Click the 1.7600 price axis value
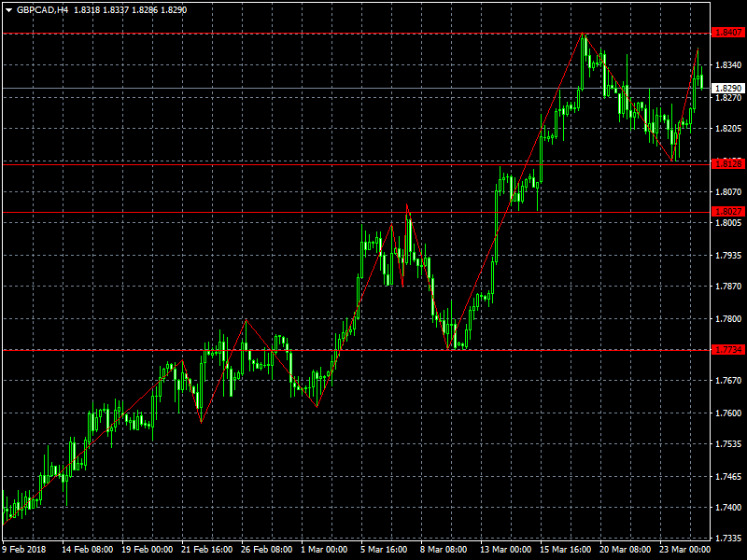Screen dimensions: 747x560 (x=728, y=413)
